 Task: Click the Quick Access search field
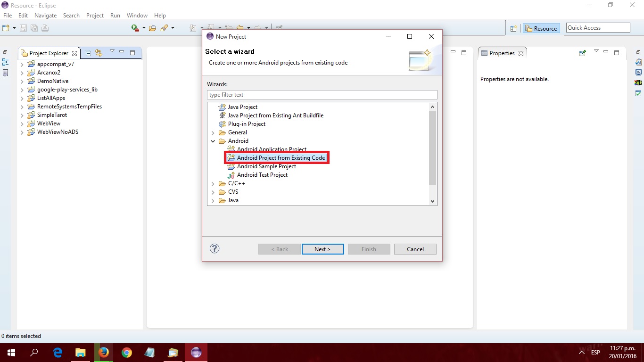coord(598,28)
